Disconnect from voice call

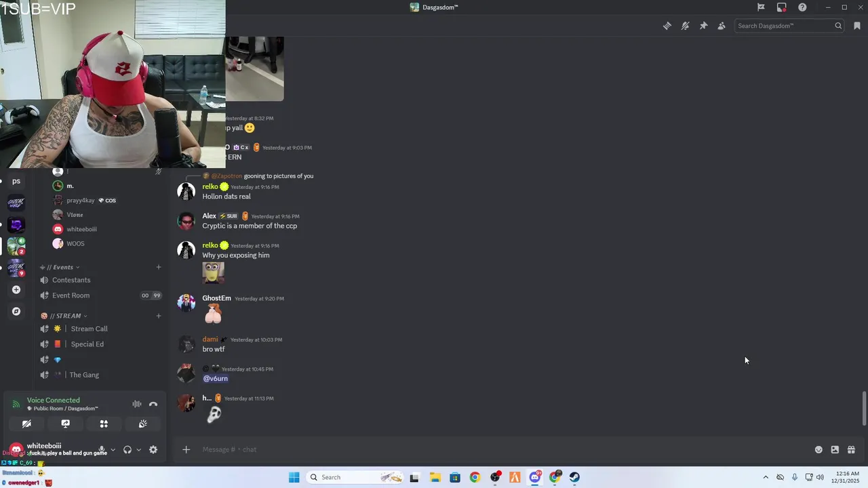click(x=153, y=405)
